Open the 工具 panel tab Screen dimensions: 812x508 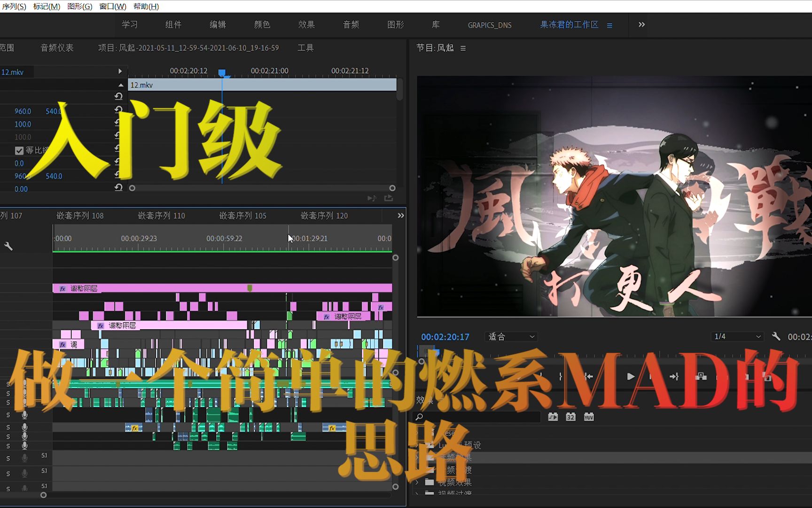click(305, 48)
